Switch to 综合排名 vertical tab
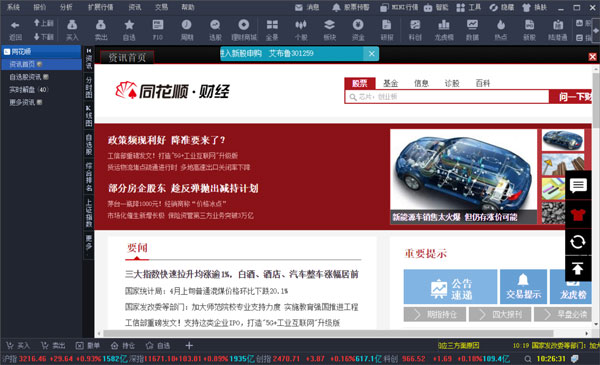 89,176
